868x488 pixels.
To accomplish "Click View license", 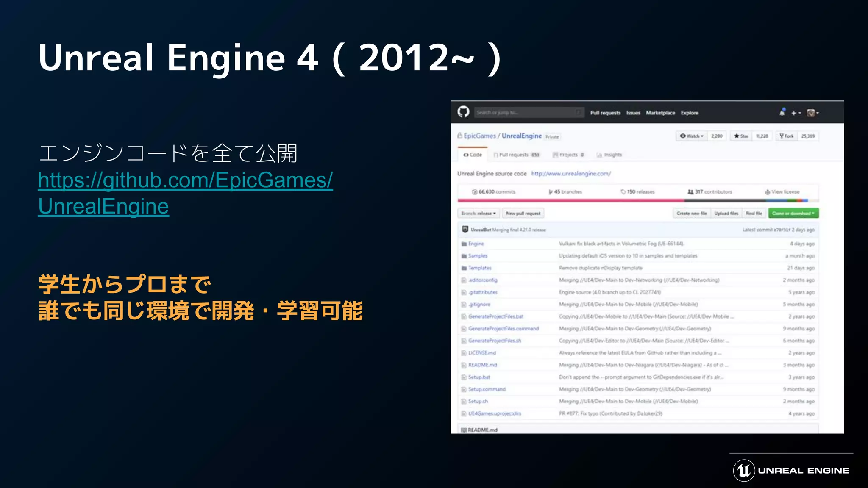I will point(782,192).
